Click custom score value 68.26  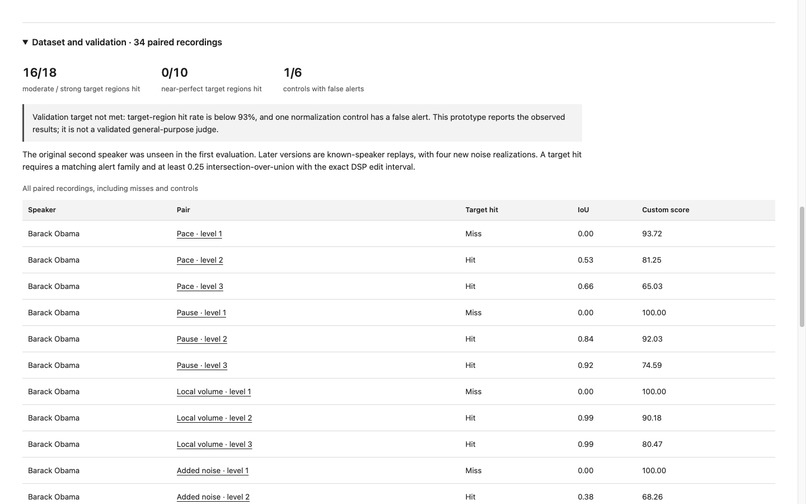(x=652, y=497)
